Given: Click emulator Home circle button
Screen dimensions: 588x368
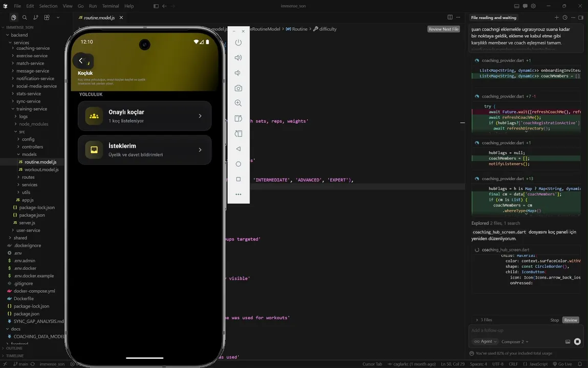Looking at the screenshot, I should pyautogui.click(x=238, y=164).
